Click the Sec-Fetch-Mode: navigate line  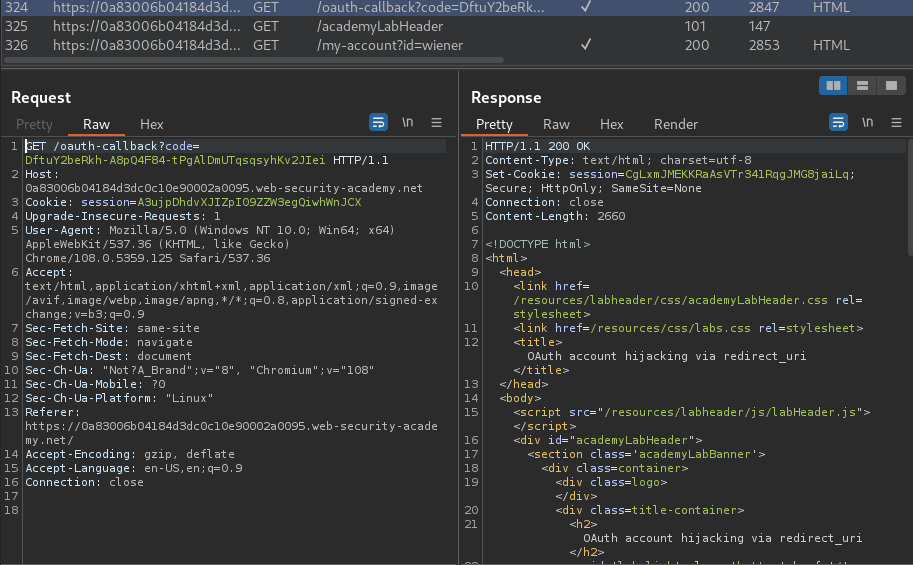tap(108, 342)
